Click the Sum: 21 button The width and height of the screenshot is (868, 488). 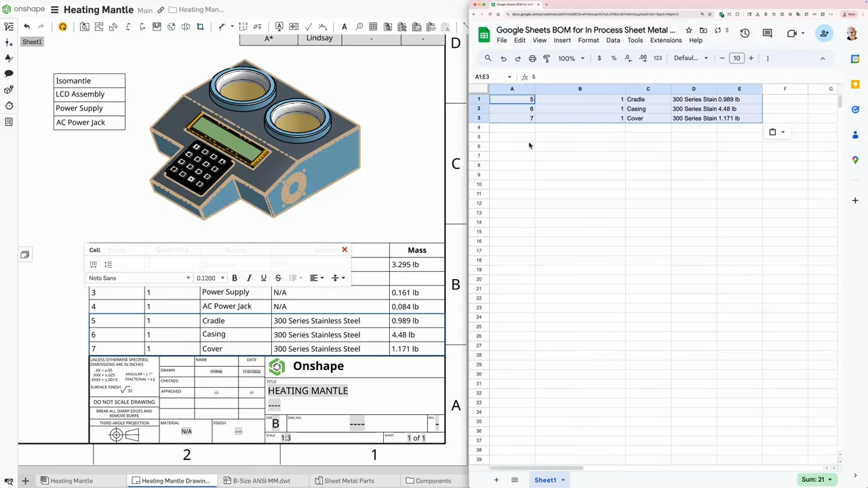(x=816, y=479)
